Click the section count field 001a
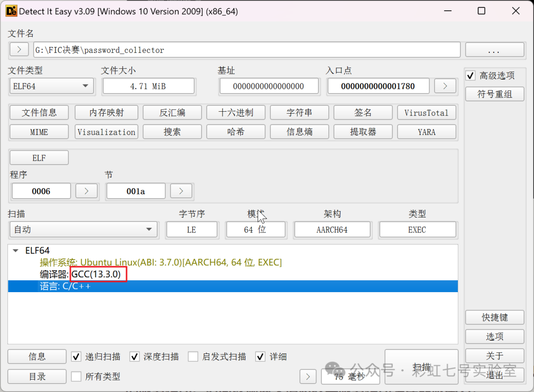Image resolution: width=534 pixels, height=392 pixels. (x=135, y=191)
